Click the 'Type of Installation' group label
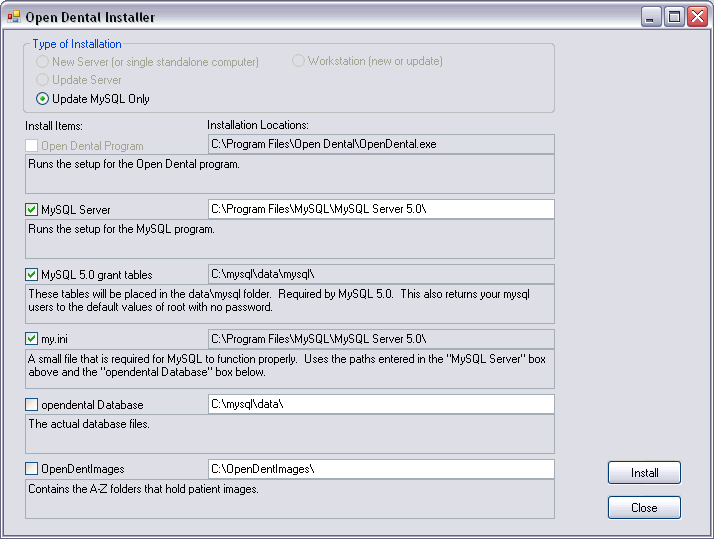 (77, 44)
